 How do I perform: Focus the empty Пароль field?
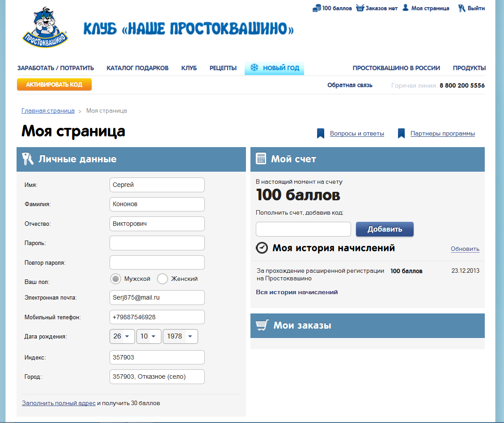157,243
